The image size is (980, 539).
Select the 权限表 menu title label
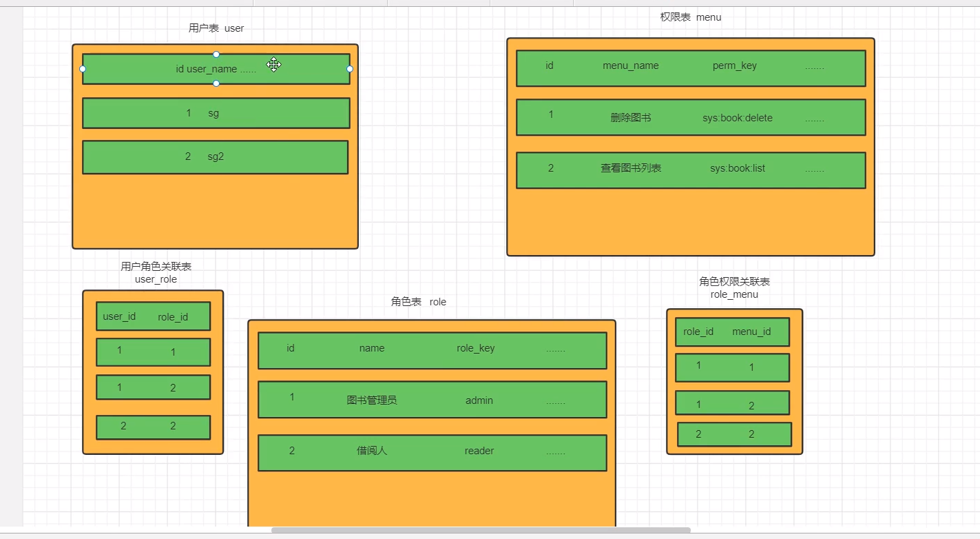pyautogui.click(x=690, y=17)
